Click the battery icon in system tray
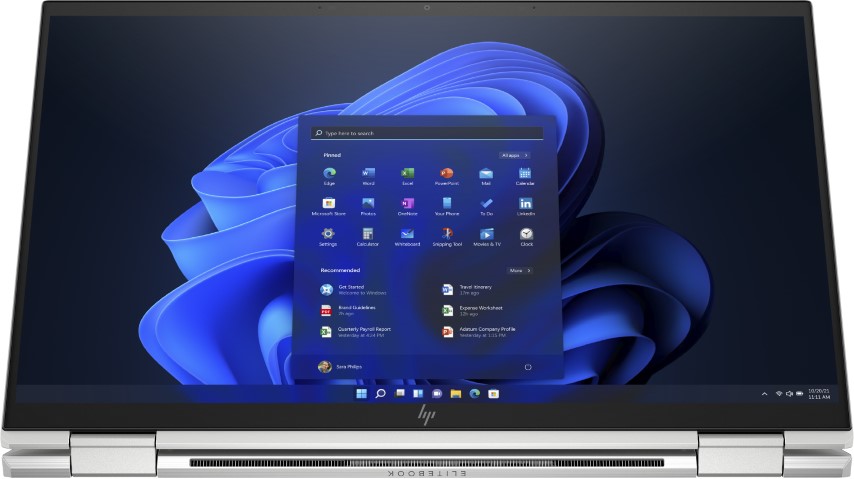Image resolution: width=854 pixels, height=479 pixels. coord(800,393)
